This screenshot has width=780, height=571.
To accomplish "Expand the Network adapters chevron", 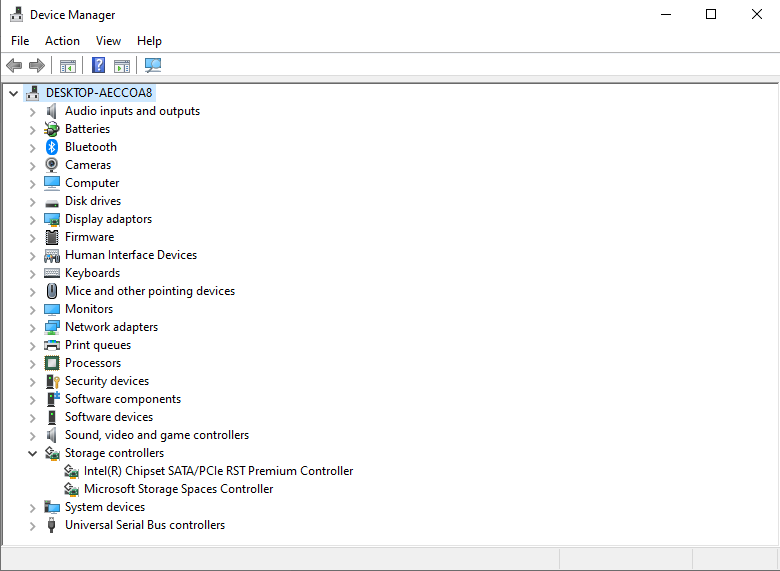I will pos(32,328).
